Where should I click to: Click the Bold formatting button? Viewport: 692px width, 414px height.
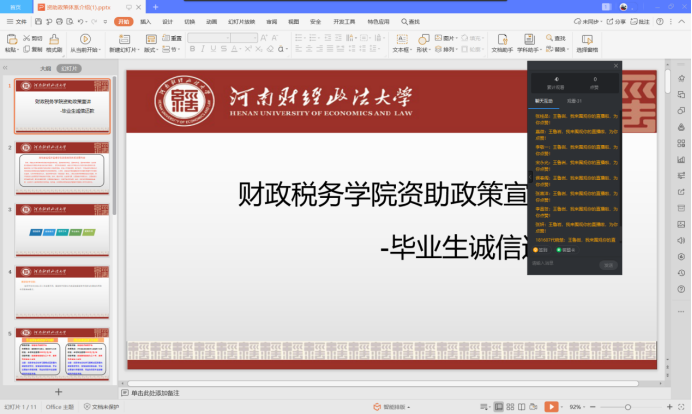coord(191,48)
